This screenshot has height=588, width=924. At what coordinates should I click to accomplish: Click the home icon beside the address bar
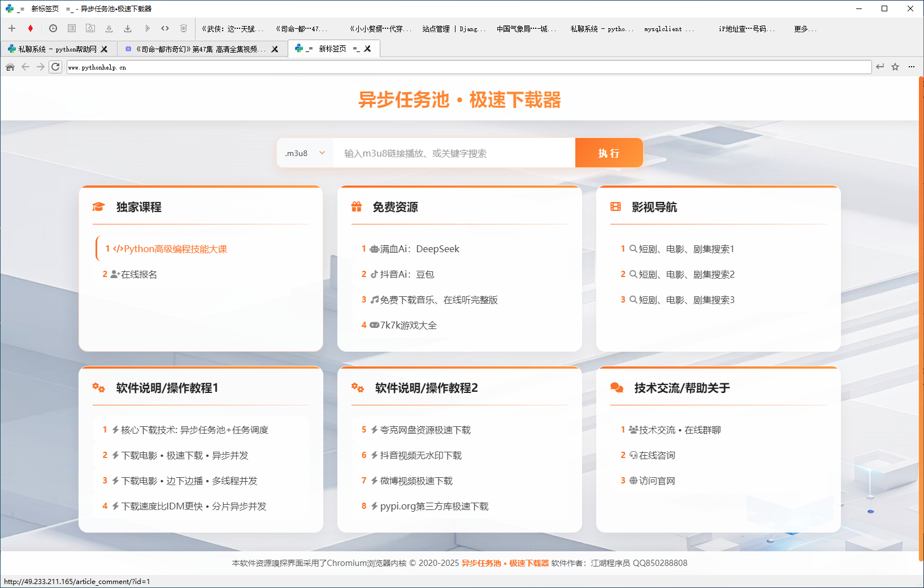10,67
